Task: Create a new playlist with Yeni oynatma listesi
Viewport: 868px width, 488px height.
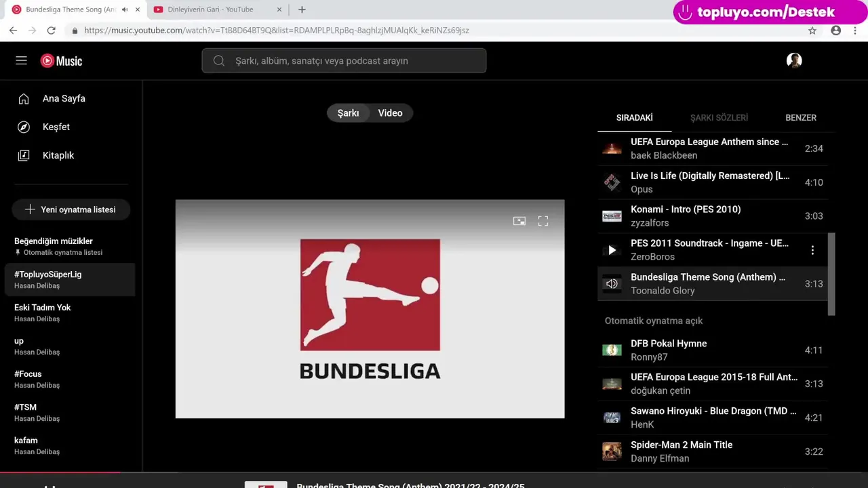Action: coord(71,210)
